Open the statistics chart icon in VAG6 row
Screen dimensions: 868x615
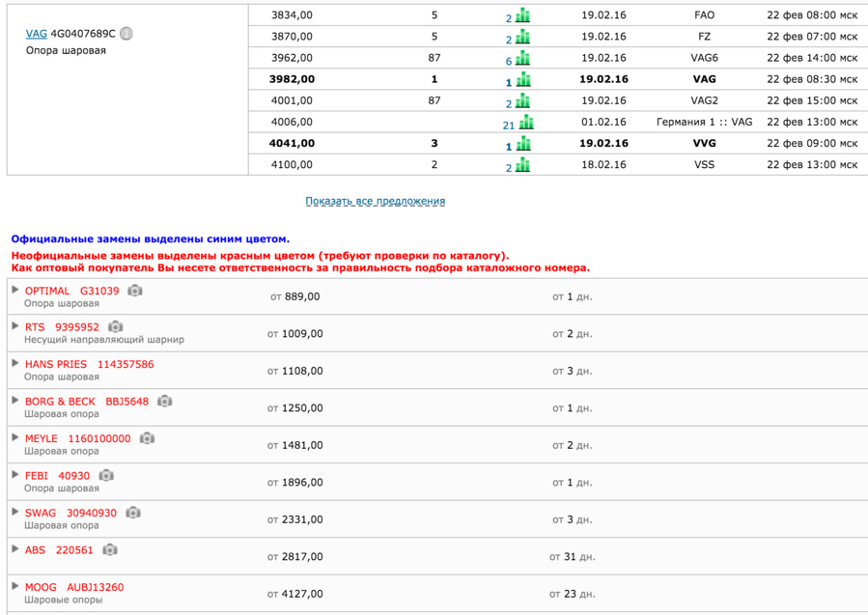522,58
